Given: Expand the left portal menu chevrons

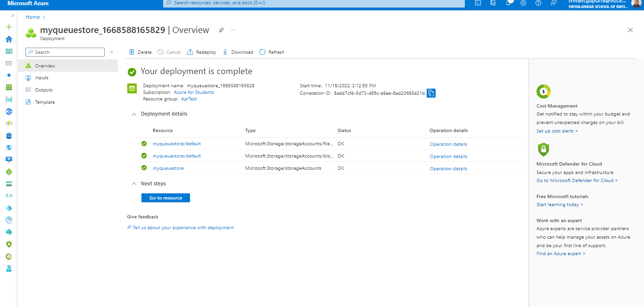Looking at the screenshot, I should tap(13, 16).
